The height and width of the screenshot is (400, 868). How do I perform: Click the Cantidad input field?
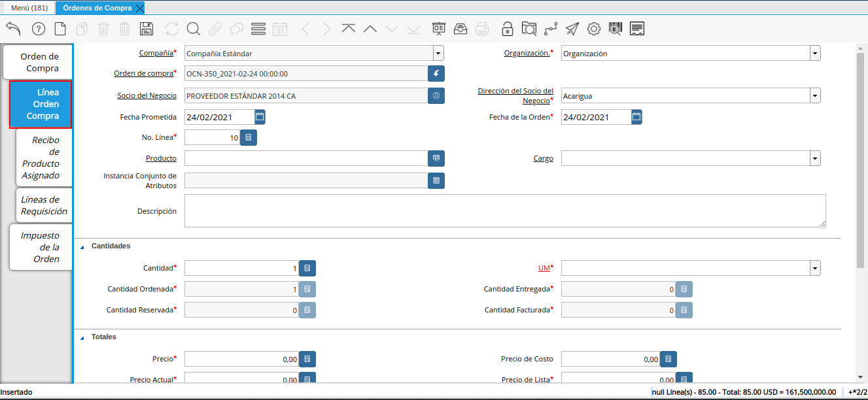[241, 268]
